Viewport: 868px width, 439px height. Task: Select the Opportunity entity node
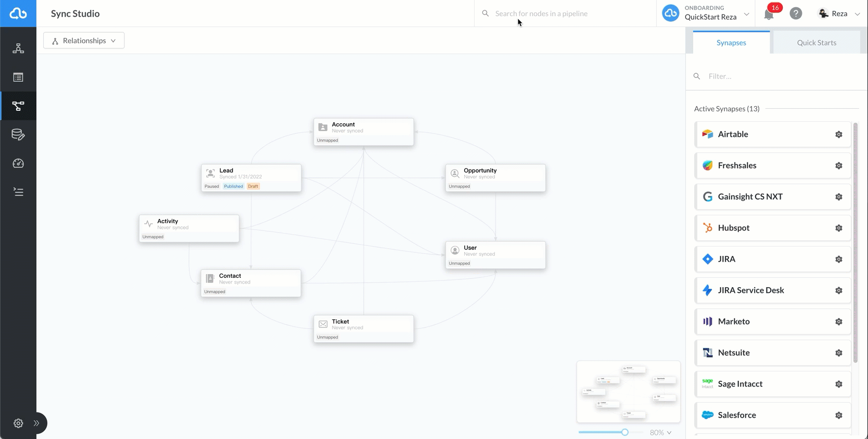pyautogui.click(x=495, y=178)
